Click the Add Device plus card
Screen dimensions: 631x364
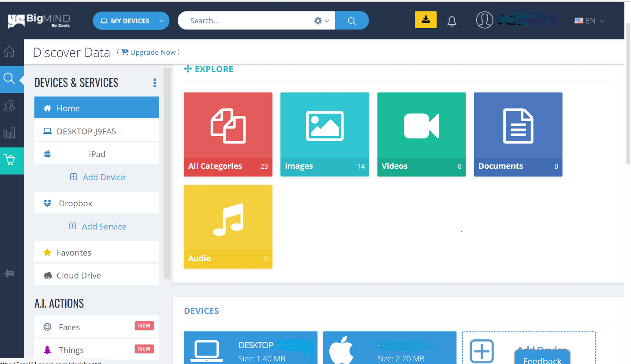(529, 348)
